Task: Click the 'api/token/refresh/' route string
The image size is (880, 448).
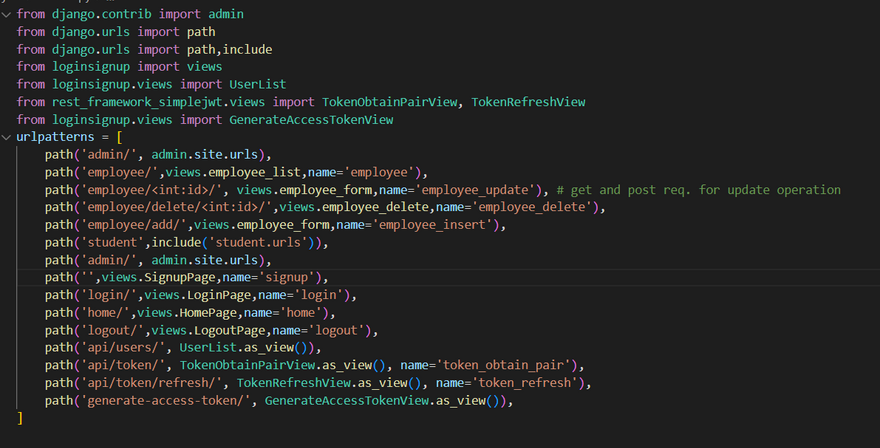Action: (x=152, y=383)
